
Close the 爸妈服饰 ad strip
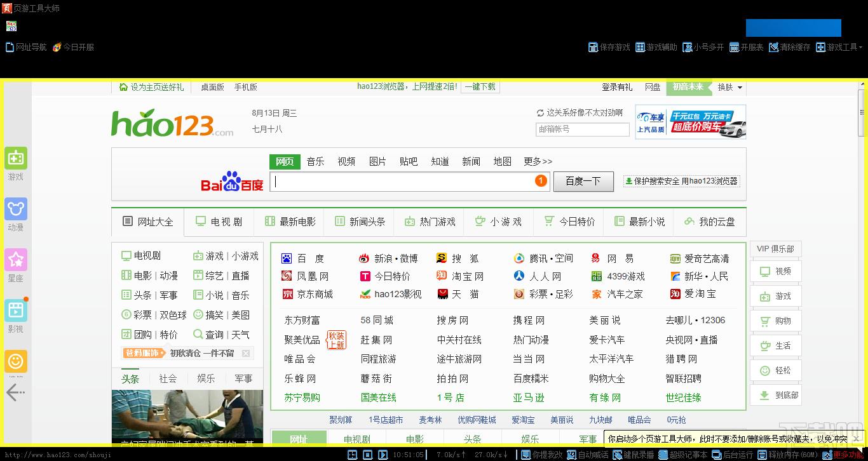tap(246, 353)
